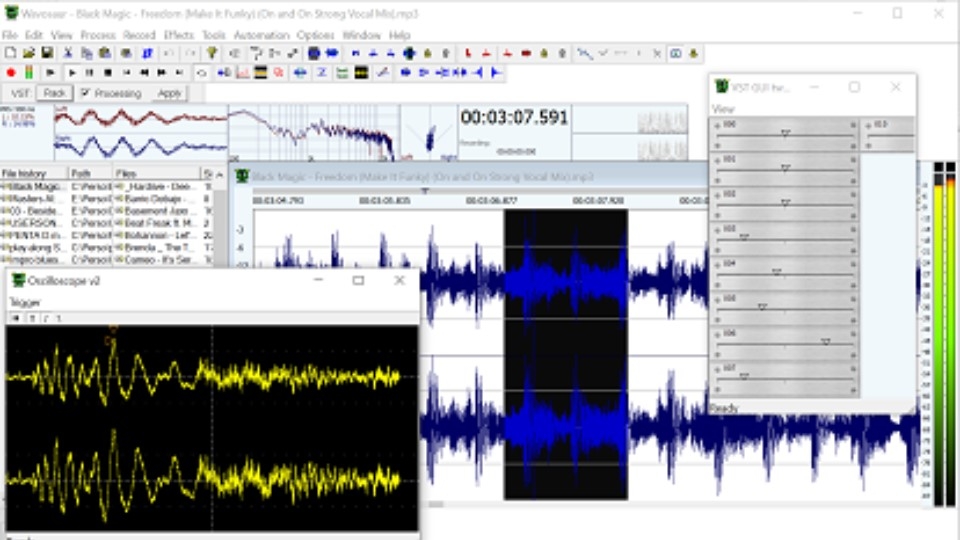Click the Paste clipboard icon
Viewport: 960px width, 540px height.
(105, 53)
